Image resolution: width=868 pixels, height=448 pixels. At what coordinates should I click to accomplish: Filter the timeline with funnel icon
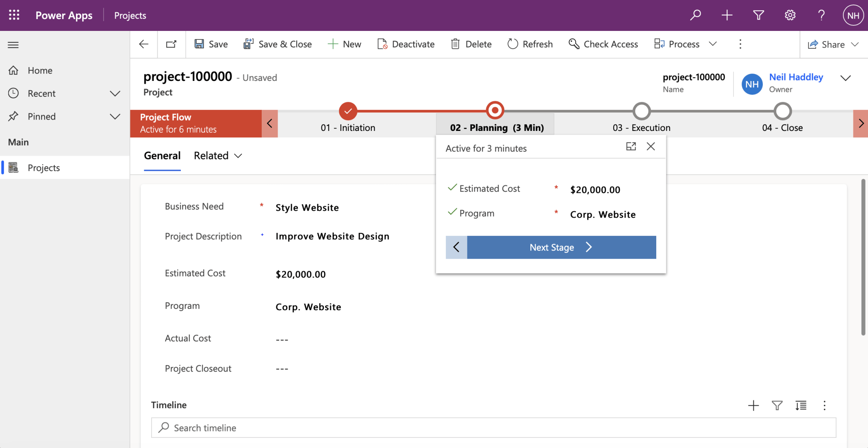pos(777,405)
